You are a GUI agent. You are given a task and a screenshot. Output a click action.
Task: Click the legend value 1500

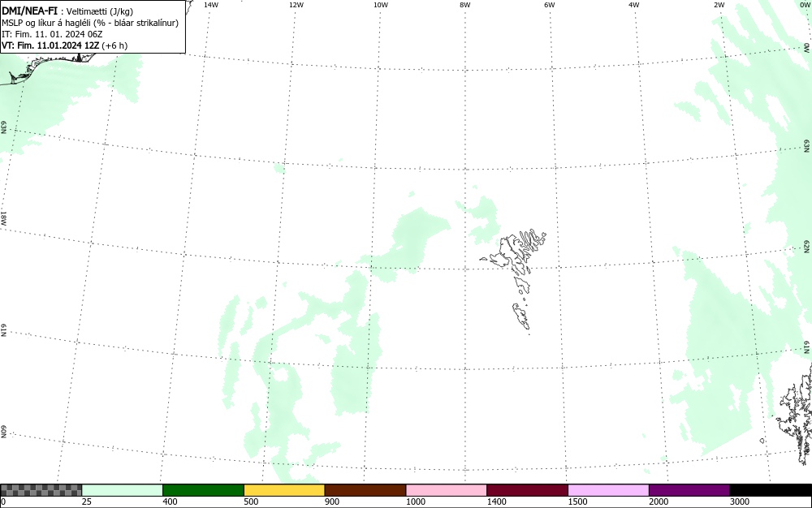(578, 502)
